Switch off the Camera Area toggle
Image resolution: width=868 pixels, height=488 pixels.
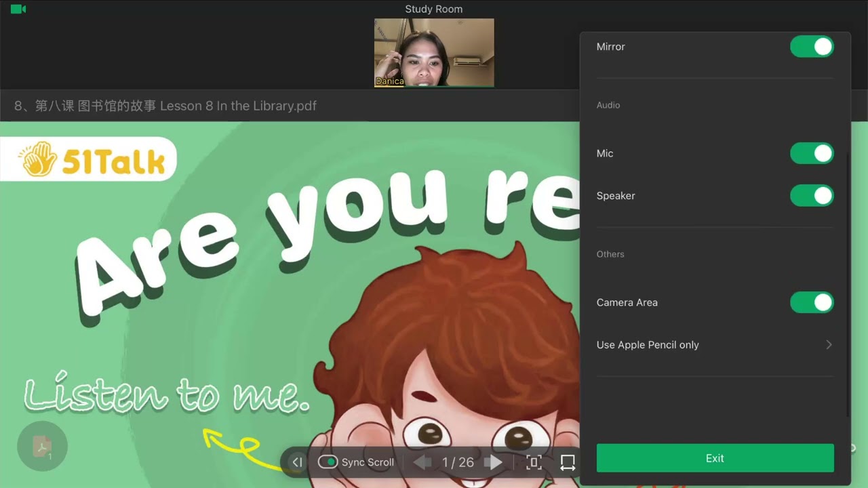(x=812, y=302)
